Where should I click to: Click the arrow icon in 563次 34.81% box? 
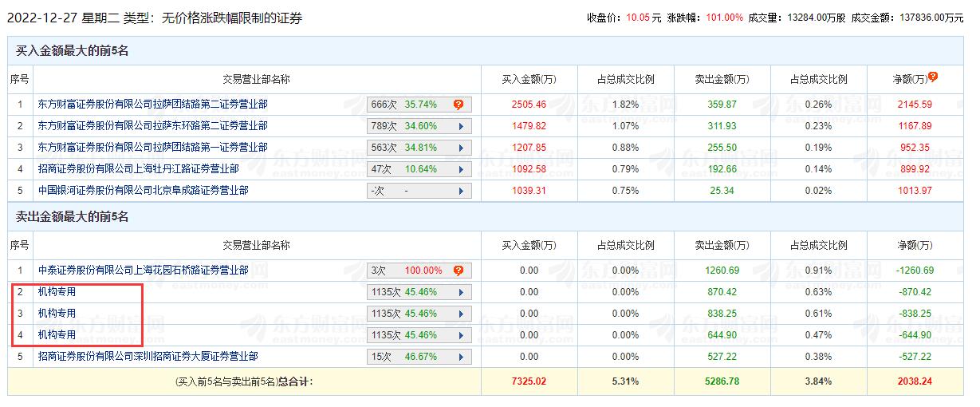pos(460,148)
